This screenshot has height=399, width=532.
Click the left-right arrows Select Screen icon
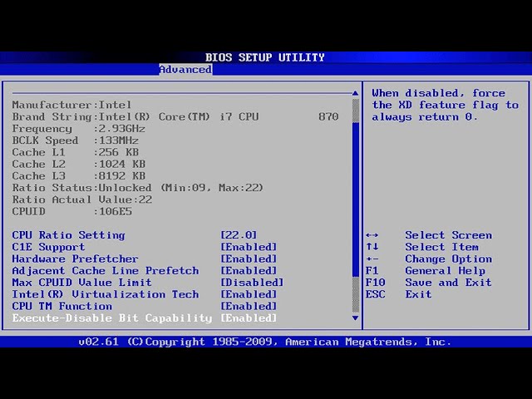pyautogui.click(x=372, y=235)
